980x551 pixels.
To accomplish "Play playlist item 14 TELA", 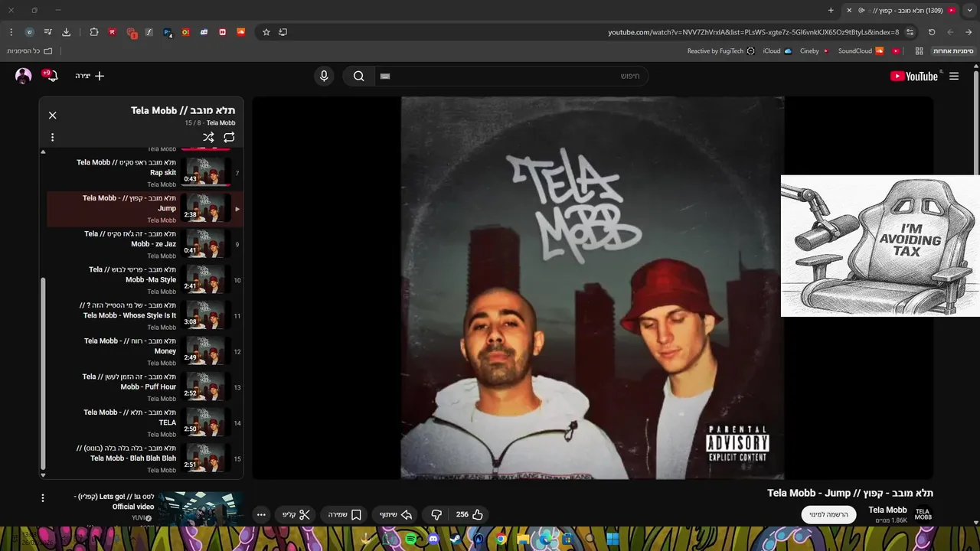I will (x=145, y=423).
